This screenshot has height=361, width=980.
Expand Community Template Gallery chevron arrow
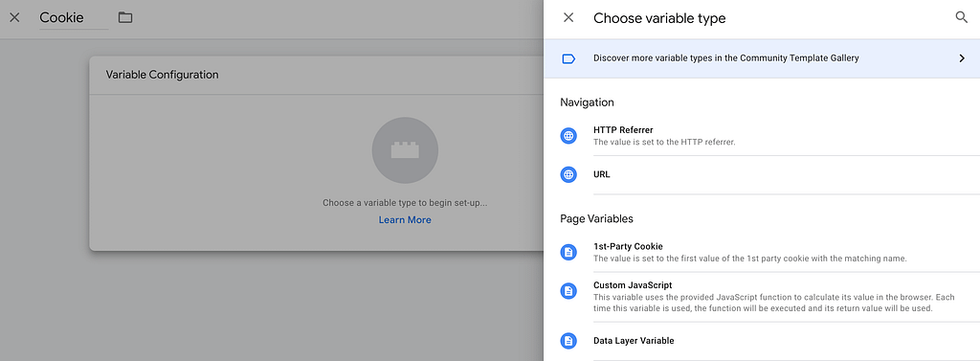(962, 58)
